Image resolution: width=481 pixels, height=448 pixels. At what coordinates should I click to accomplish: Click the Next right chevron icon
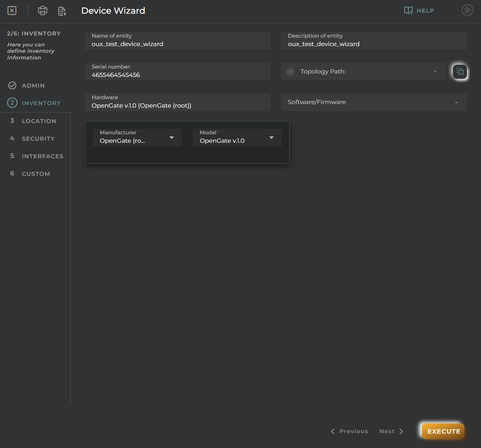pos(401,431)
